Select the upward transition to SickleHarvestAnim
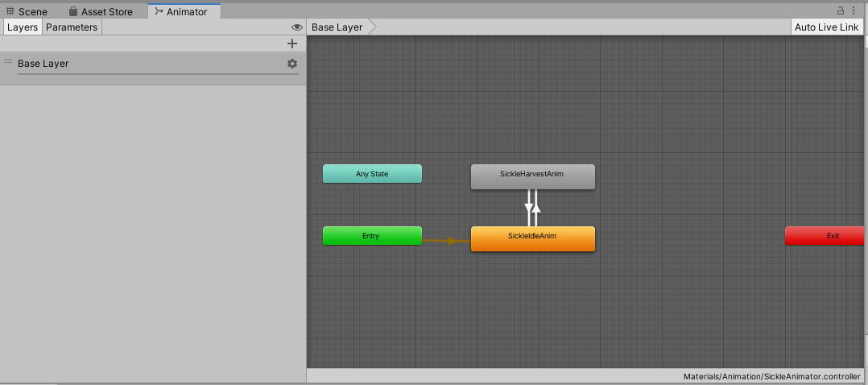 [x=536, y=208]
